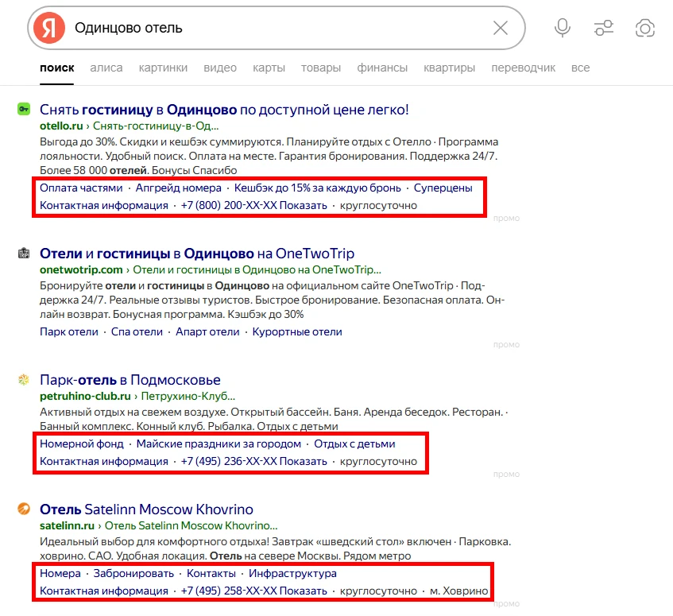Open image search camera icon
673x616 pixels.
pyautogui.click(x=645, y=29)
